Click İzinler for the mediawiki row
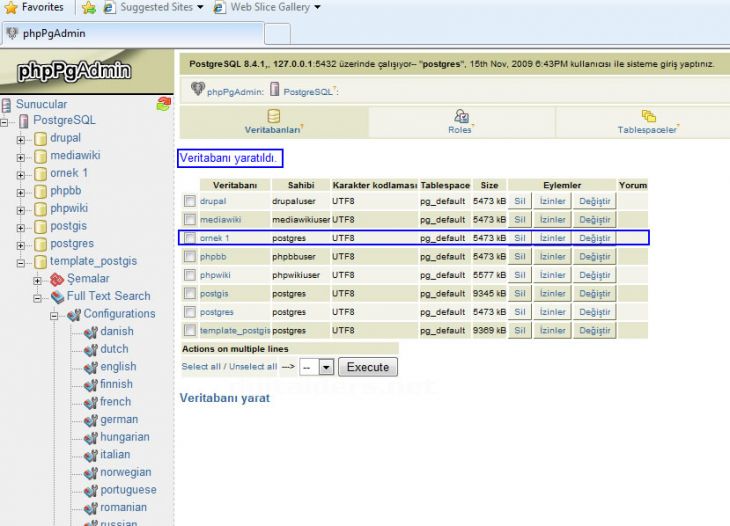The width and height of the screenshot is (730, 526). coord(552,219)
